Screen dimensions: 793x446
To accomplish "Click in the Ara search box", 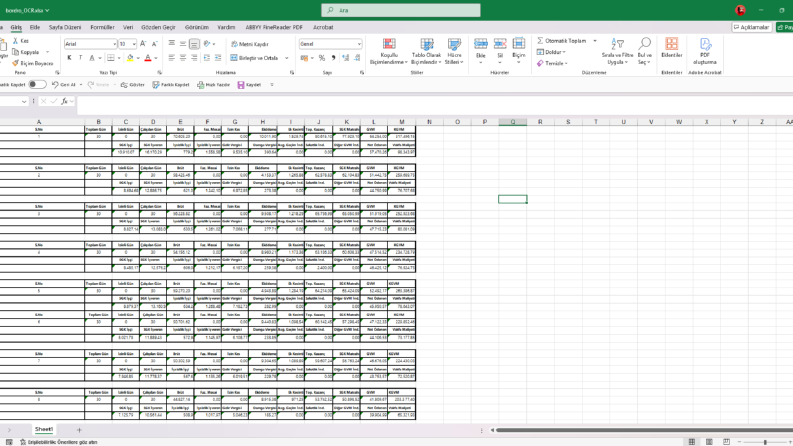I will click(401, 10).
